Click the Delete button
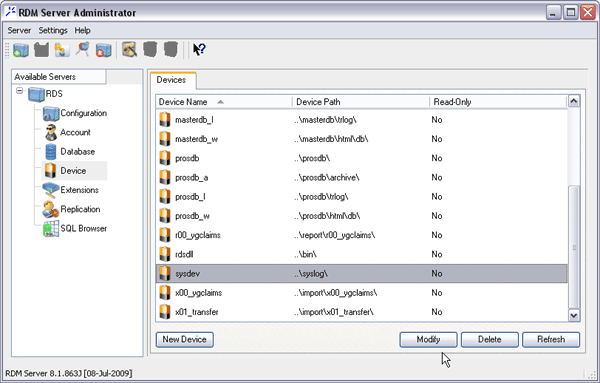 pos(489,339)
